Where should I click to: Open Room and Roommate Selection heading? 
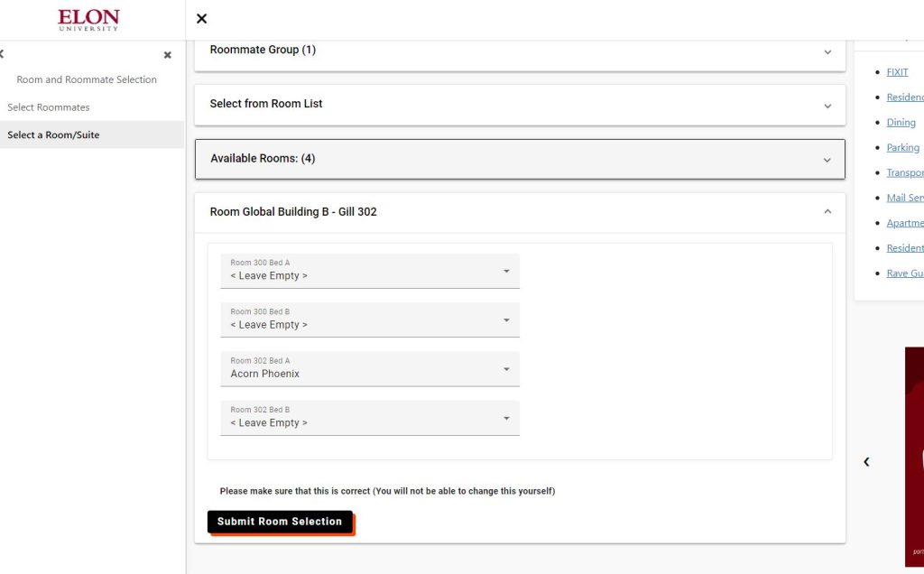pyautogui.click(x=87, y=79)
